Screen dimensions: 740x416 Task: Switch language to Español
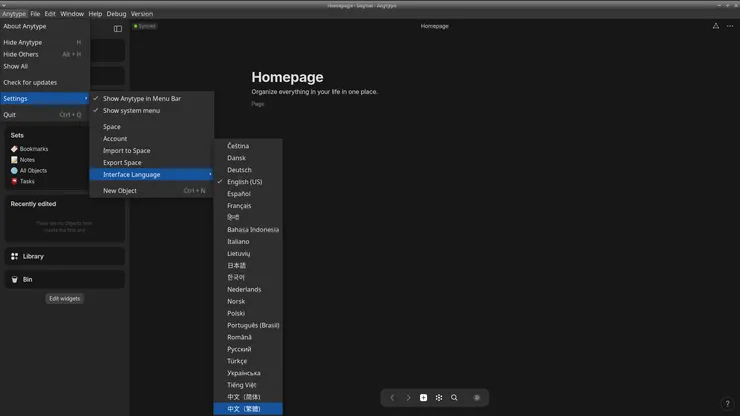click(x=248, y=194)
